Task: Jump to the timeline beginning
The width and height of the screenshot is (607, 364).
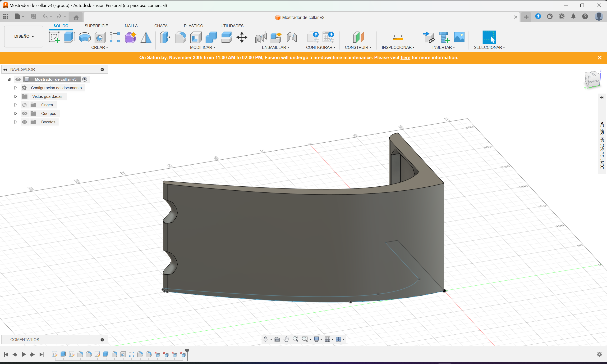Action: (x=6, y=355)
